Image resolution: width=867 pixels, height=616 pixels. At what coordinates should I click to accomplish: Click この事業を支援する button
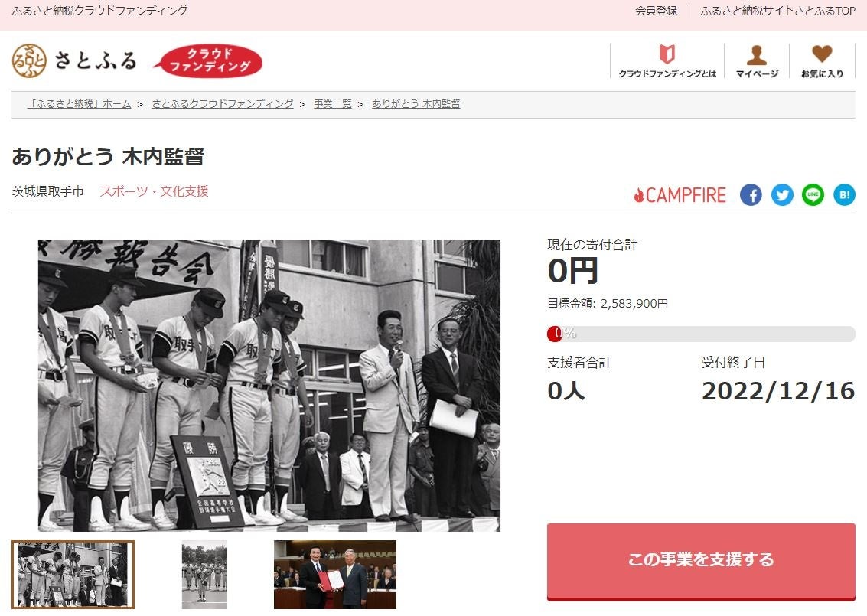[x=701, y=561]
